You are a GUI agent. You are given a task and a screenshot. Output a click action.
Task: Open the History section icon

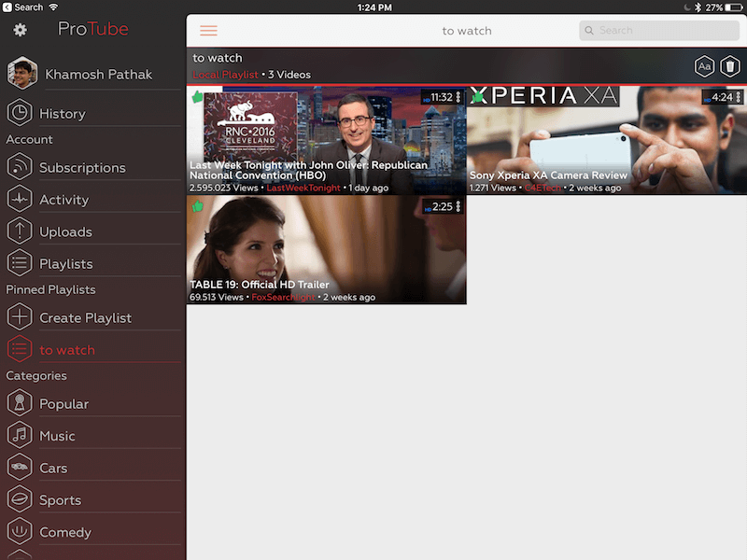20,113
